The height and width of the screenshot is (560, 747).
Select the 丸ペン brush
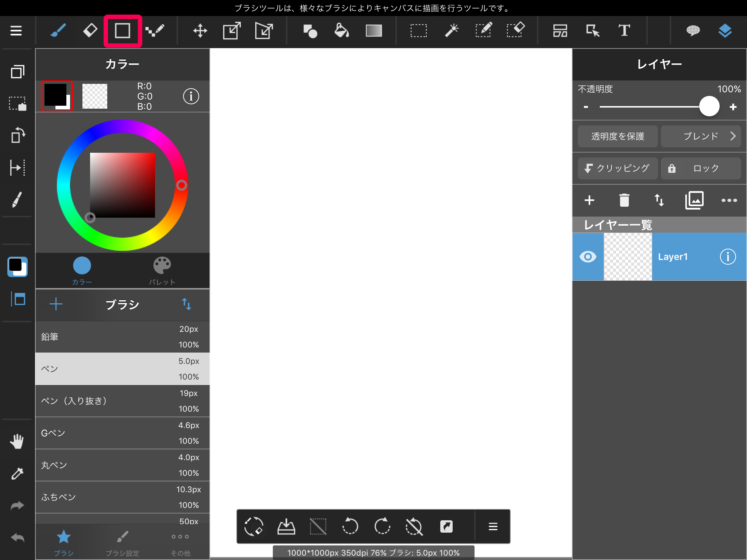click(123, 465)
